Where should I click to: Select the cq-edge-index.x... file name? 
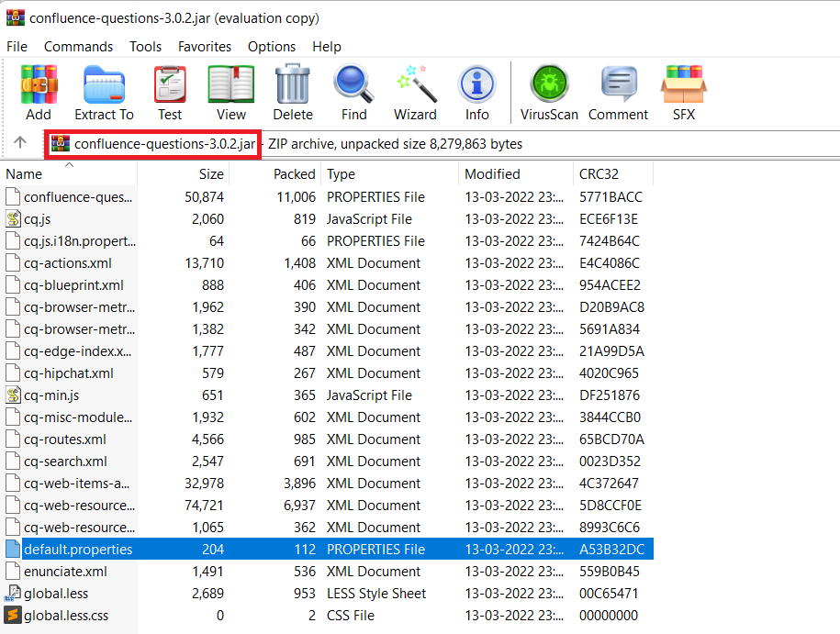click(x=78, y=350)
